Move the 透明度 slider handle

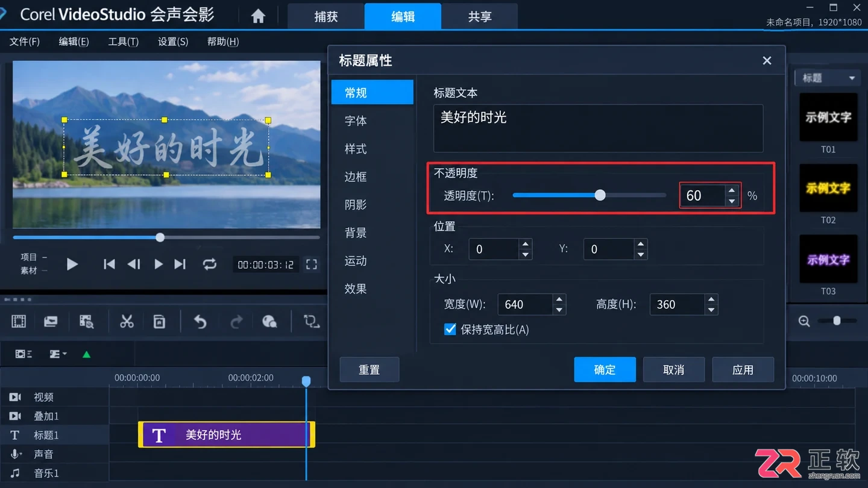click(x=600, y=195)
